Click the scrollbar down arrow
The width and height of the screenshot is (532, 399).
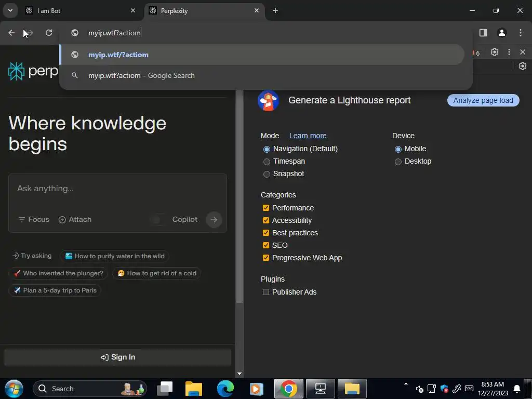tap(240, 374)
